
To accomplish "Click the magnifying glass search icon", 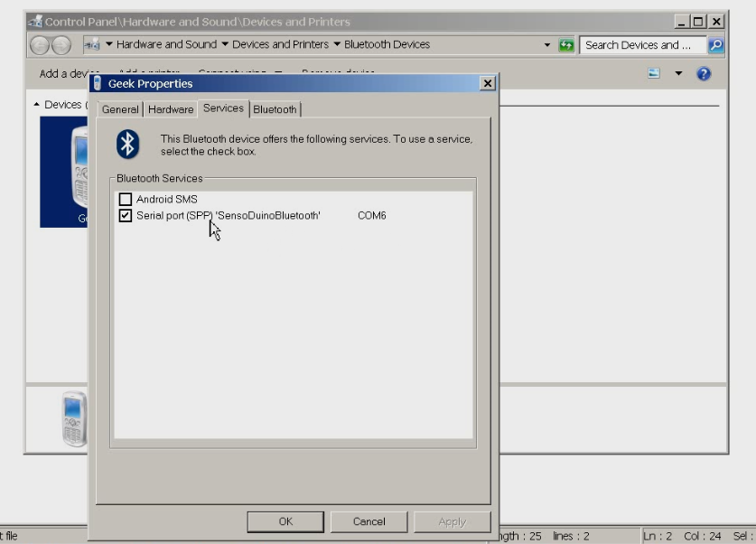I will tap(718, 43).
